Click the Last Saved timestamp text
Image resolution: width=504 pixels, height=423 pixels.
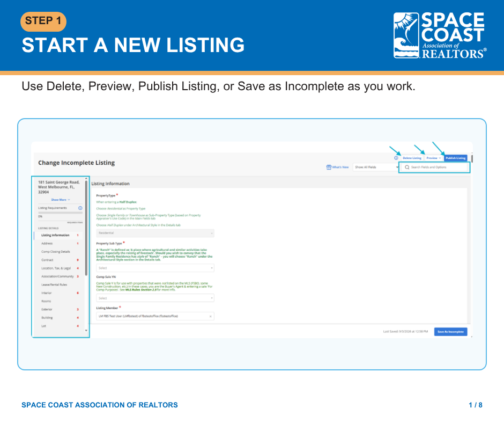click(405, 332)
